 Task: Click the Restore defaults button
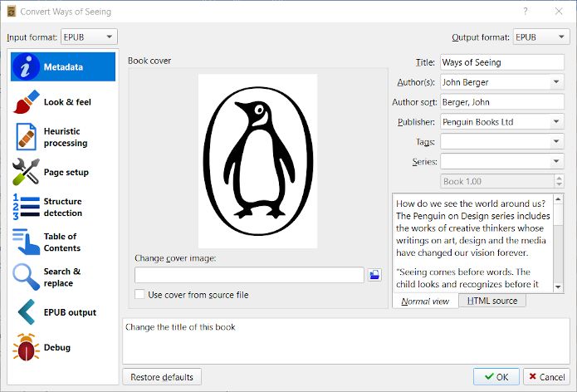click(x=162, y=377)
